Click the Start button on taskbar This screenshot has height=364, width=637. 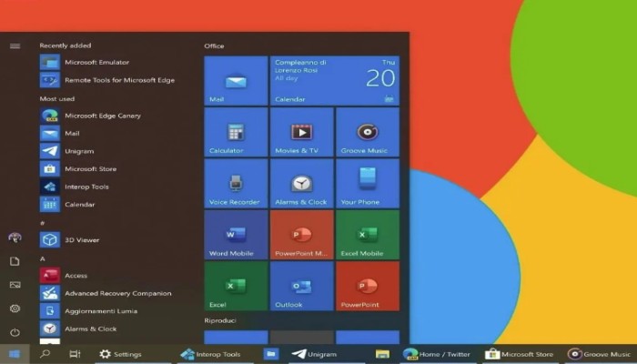click(15, 354)
